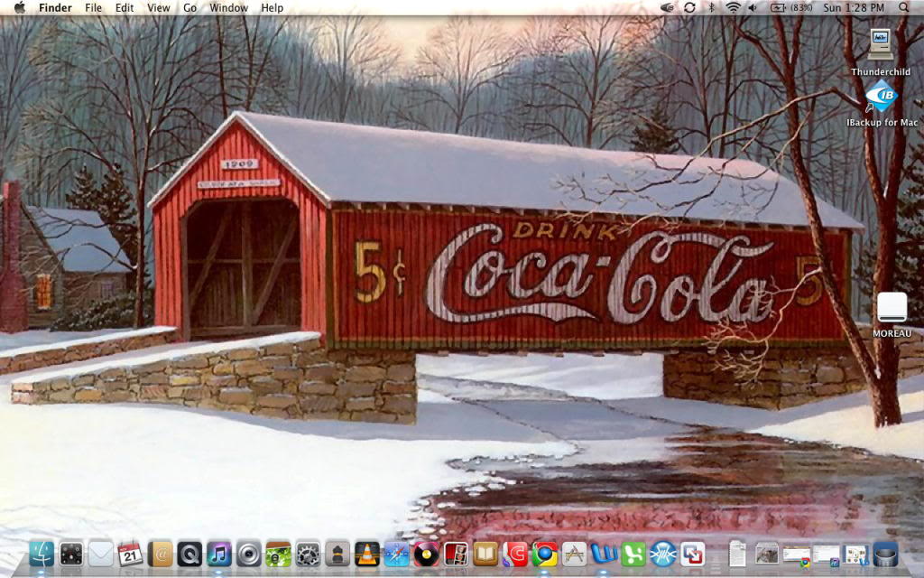Open the red C app icon in Dock

515,555
